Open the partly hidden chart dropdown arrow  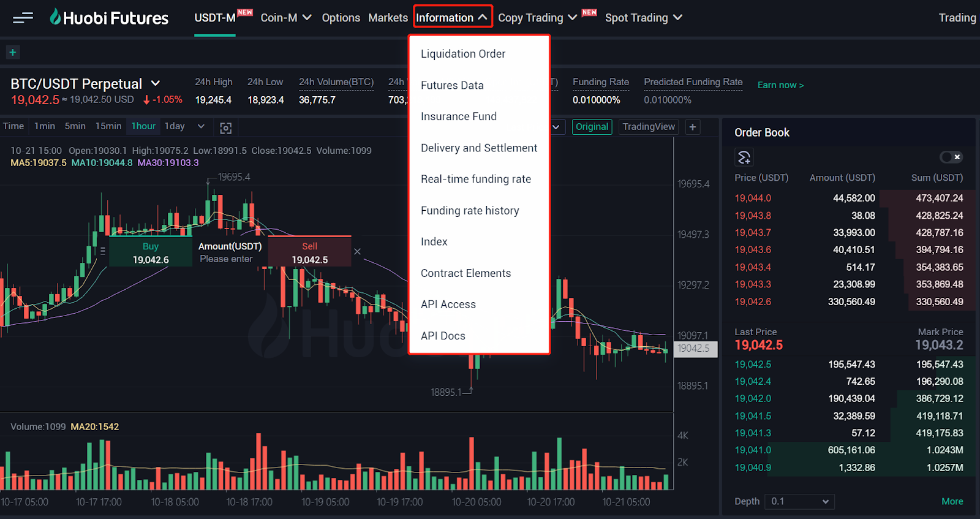tap(556, 127)
